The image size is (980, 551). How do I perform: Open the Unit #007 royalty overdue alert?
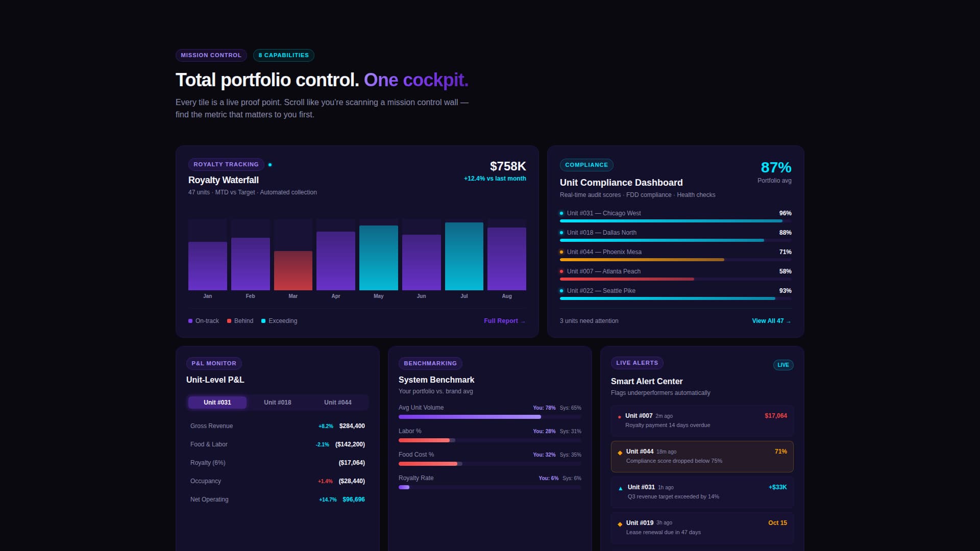point(702,420)
